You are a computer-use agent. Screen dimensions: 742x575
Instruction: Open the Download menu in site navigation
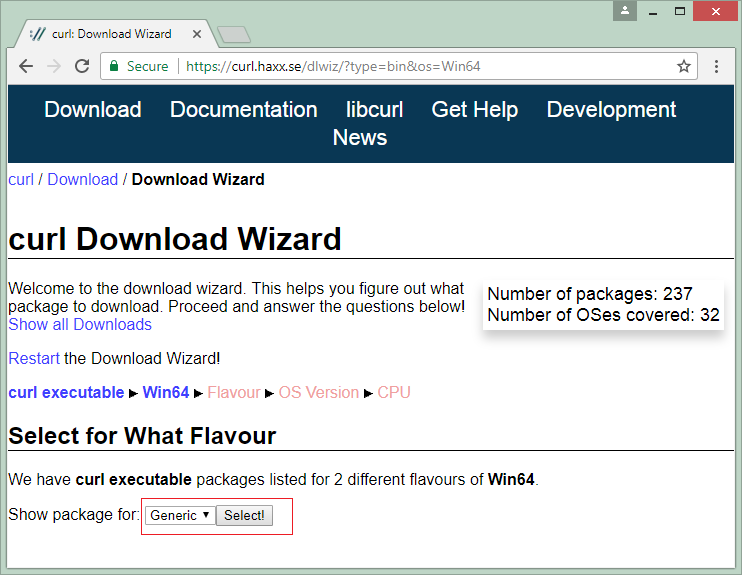pos(93,109)
